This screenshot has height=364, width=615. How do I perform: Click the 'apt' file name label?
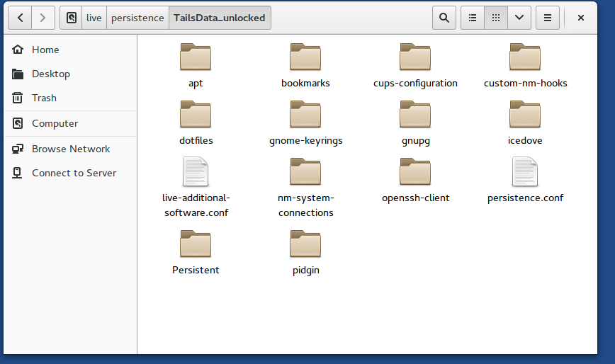coord(196,84)
